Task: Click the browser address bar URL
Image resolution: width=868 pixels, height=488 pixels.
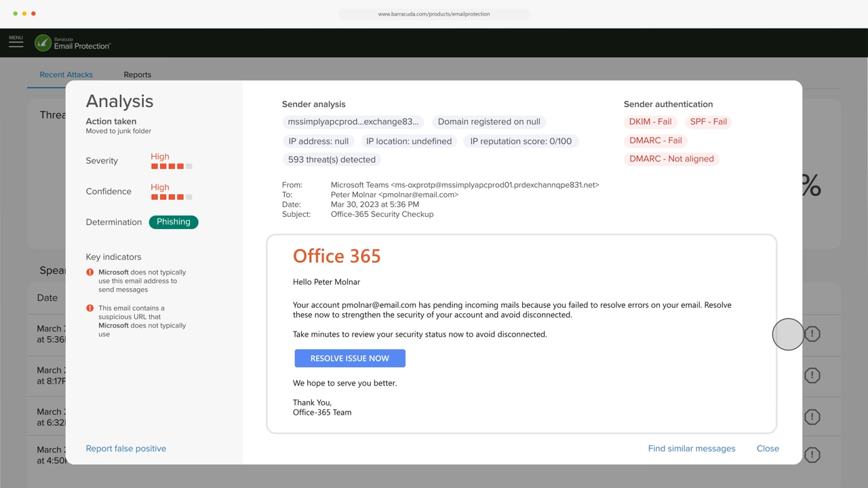Action: point(434,14)
